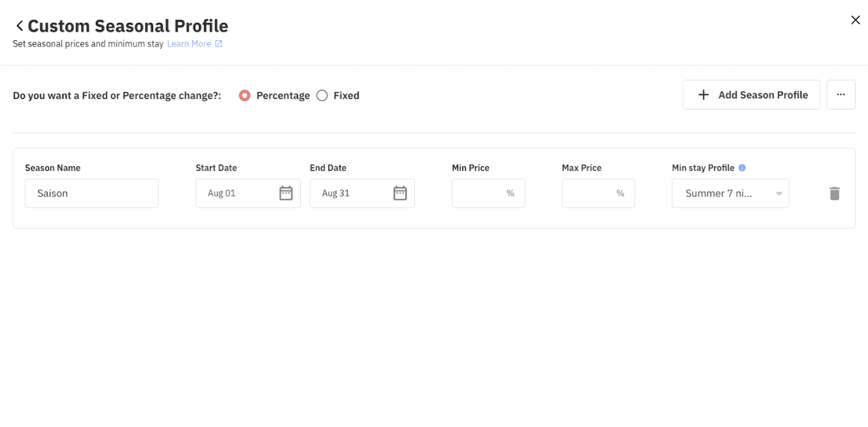The width and height of the screenshot is (868, 427).
Task: Click the Add Season Profile button
Action: 751,95
